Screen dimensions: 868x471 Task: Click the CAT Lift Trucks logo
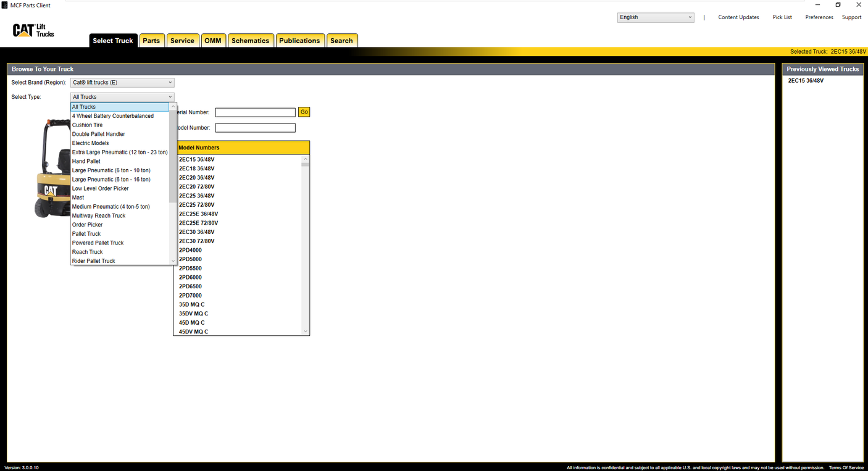pyautogui.click(x=31, y=30)
